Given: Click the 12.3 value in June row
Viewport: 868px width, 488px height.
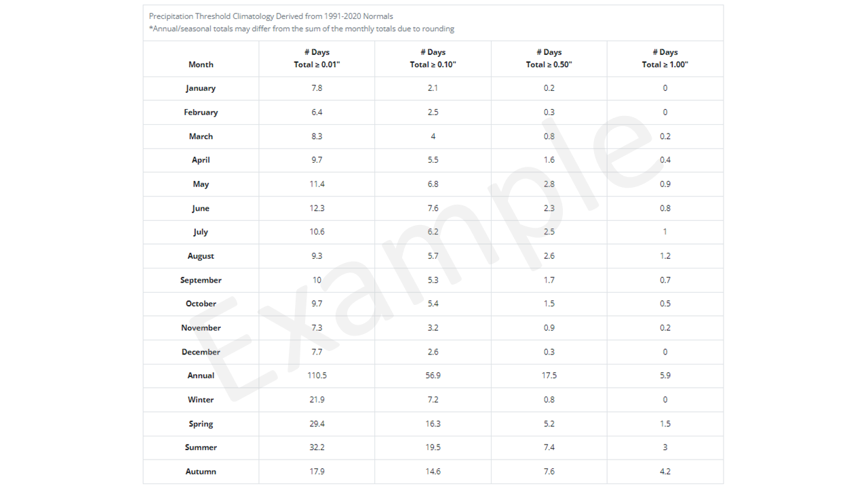Looking at the screenshot, I should (317, 208).
